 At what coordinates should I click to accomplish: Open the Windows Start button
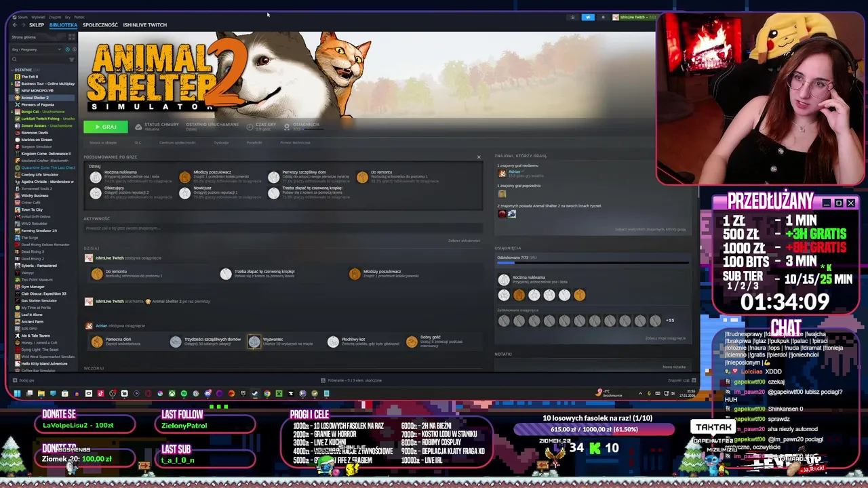pos(17,393)
